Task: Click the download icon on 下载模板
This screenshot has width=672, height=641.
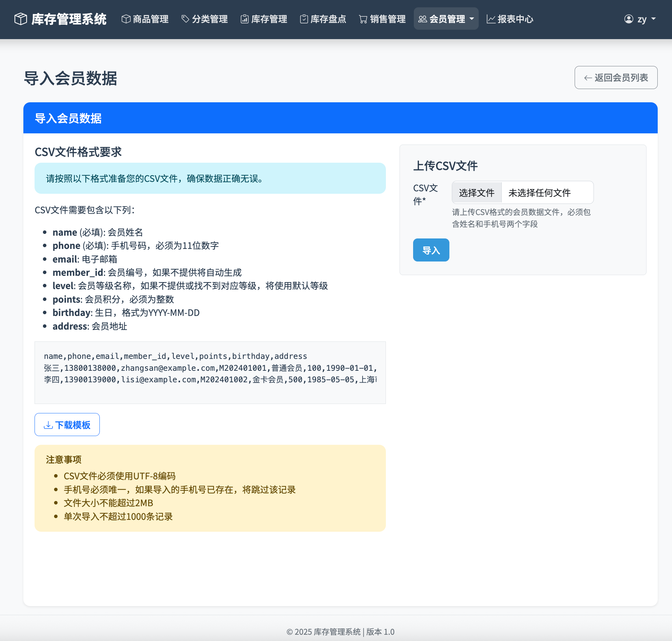Action: [x=48, y=425]
